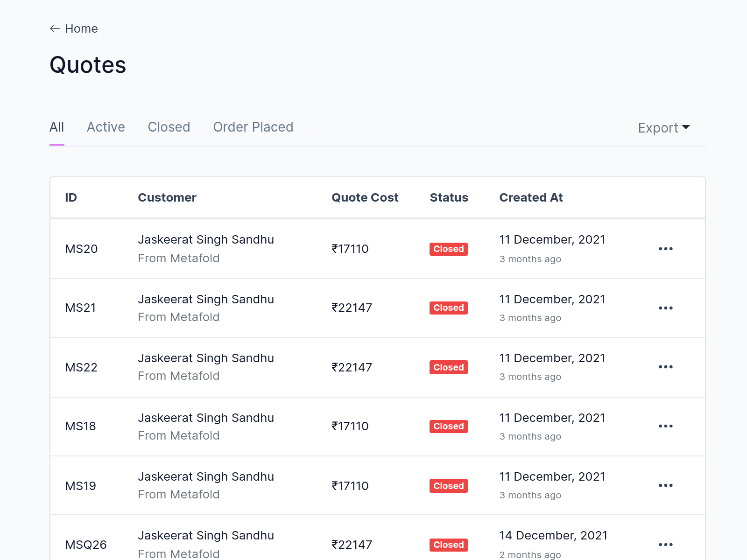Click '2 months ago' in MSQ26 row

point(530,555)
